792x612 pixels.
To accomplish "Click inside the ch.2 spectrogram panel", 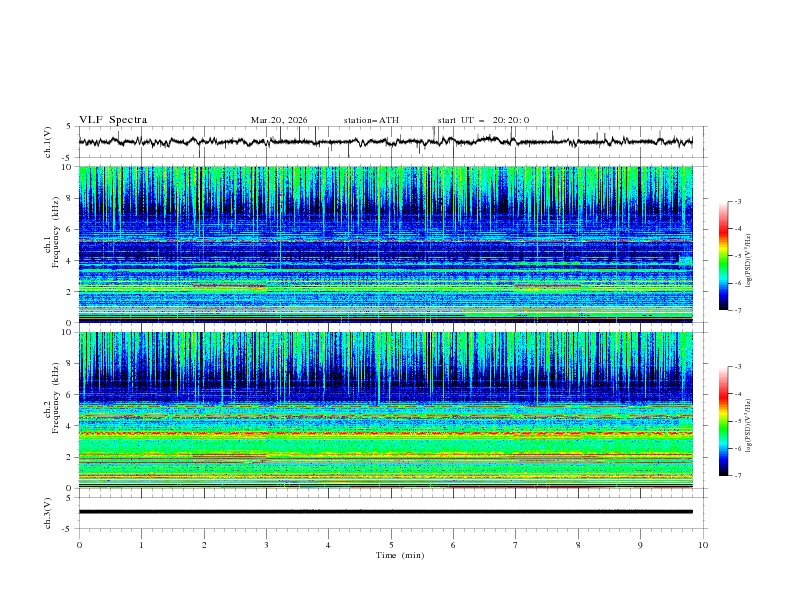I will 385,410.
